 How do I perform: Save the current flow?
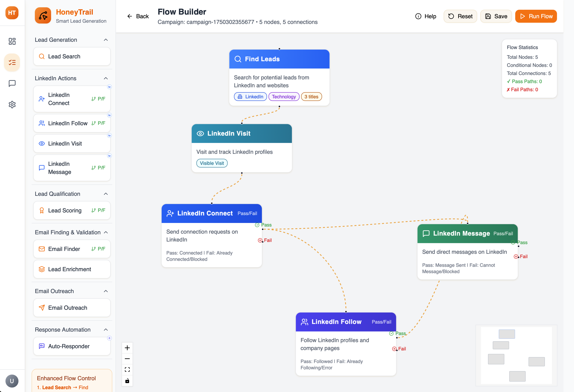[496, 16]
